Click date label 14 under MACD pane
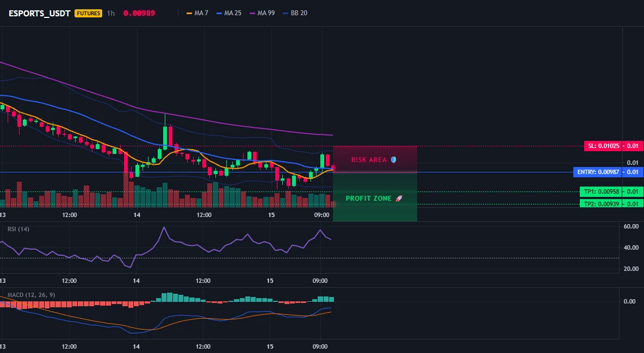The height and width of the screenshot is (353, 644). pos(137,346)
